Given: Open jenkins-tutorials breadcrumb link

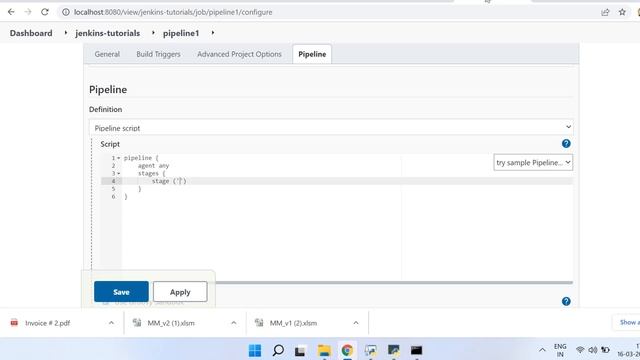Looking at the screenshot, I should pyautogui.click(x=107, y=33).
